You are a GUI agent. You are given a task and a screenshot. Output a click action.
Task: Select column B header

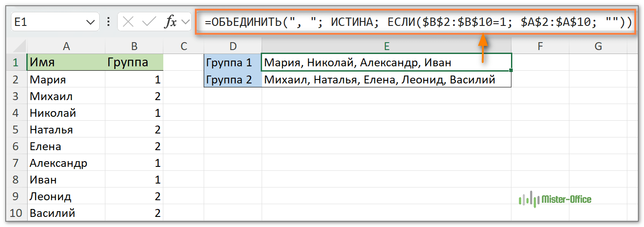point(134,46)
